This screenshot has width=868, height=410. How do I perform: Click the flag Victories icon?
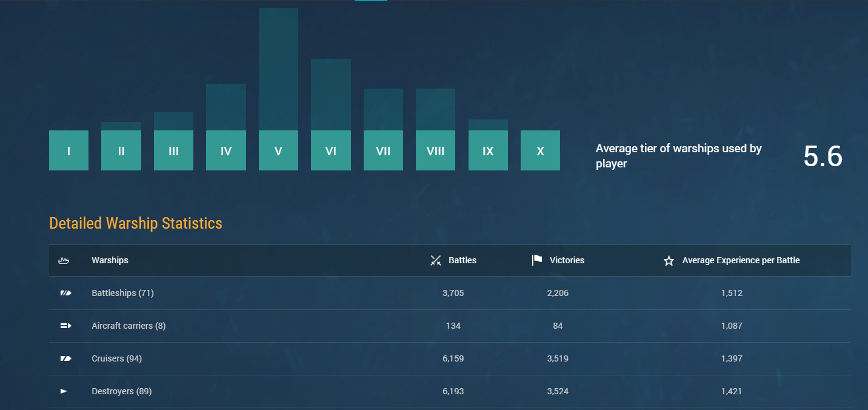(536, 260)
